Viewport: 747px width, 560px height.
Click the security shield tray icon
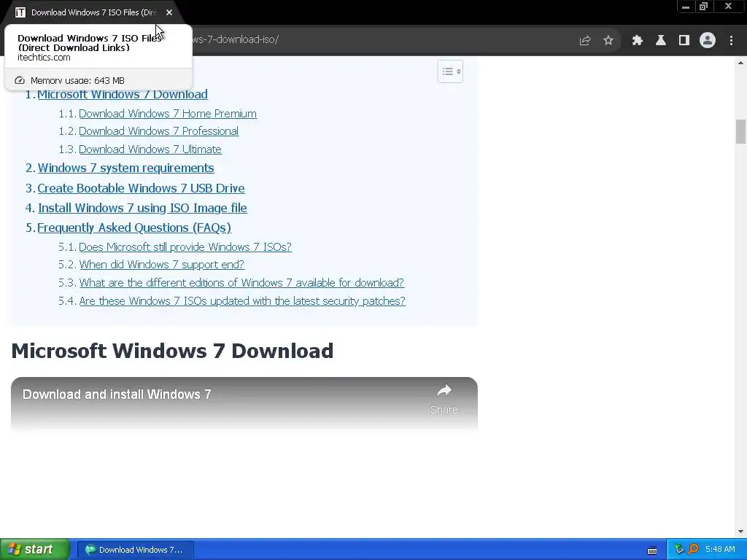679,550
